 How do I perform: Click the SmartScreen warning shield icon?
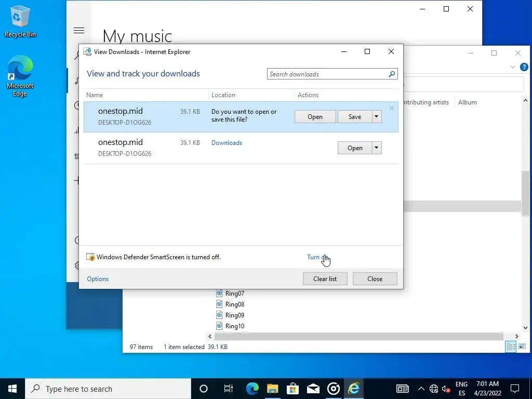pos(90,257)
